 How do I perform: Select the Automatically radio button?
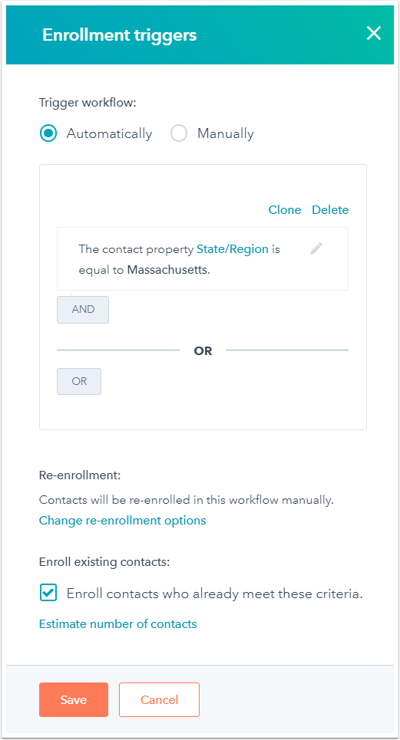tap(48, 134)
